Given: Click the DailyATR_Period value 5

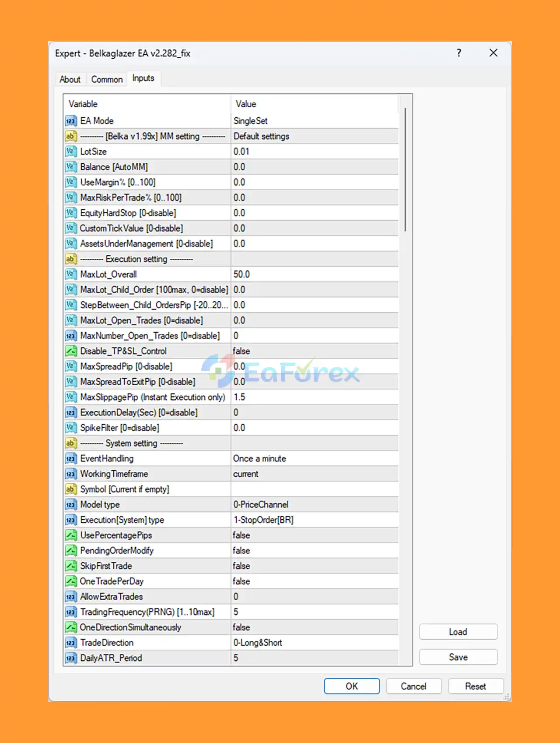Looking at the screenshot, I should coord(315,658).
